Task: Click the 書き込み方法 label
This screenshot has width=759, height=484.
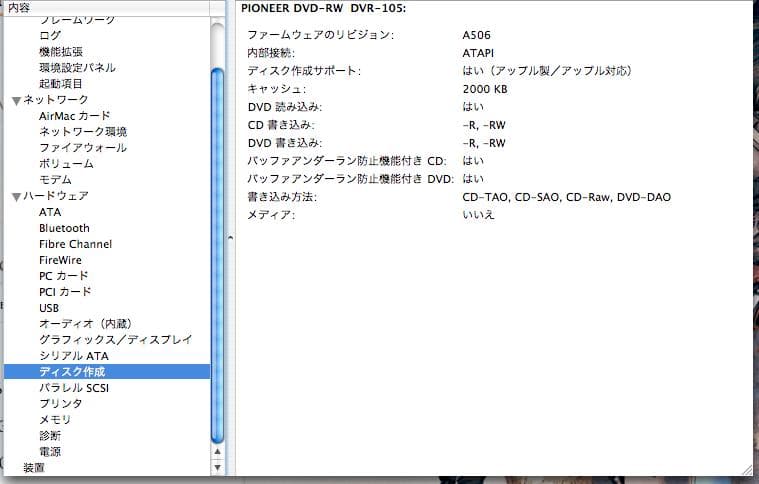Action: pos(282,197)
